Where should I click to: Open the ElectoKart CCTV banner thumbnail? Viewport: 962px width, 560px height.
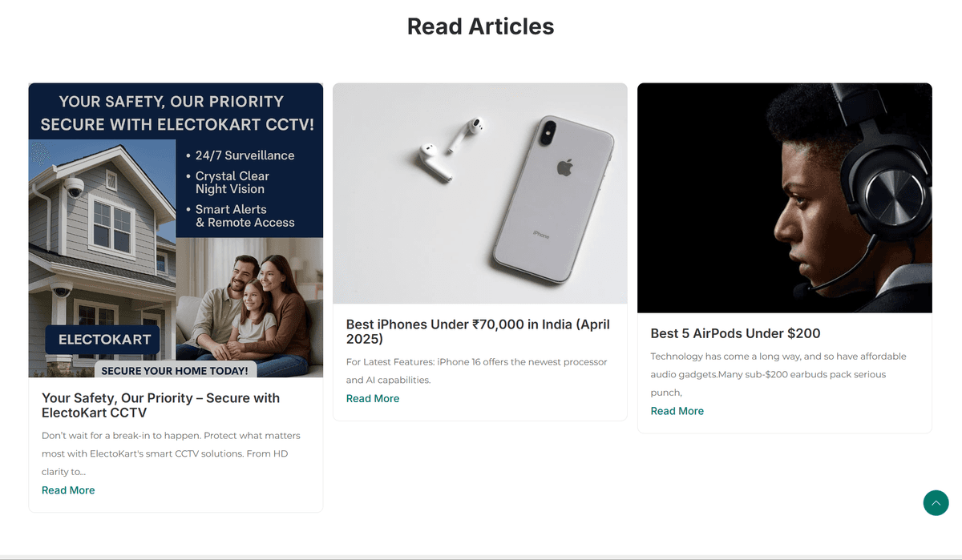[x=176, y=230]
